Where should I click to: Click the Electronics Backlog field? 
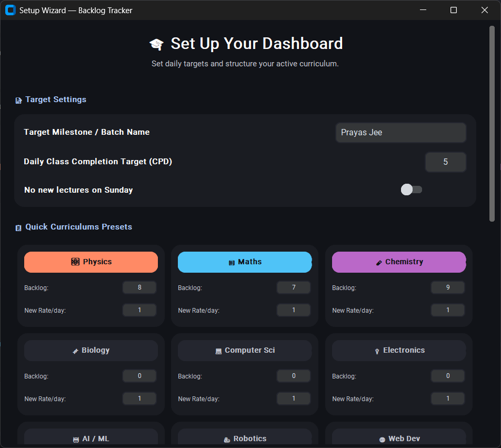pos(448,376)
